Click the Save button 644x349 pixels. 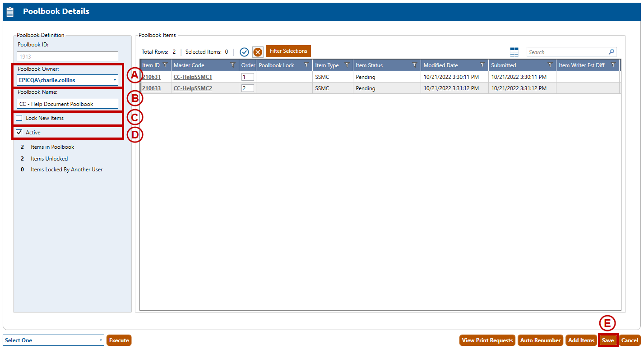[607, 340]
